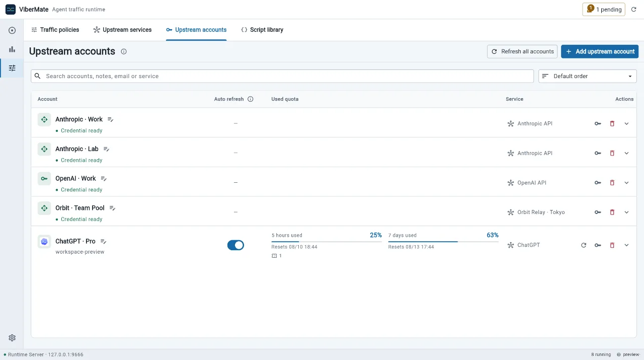Click the Anthropic API service link in Work row
This screenshot has width=644, height=360.
tap(530, 123)
